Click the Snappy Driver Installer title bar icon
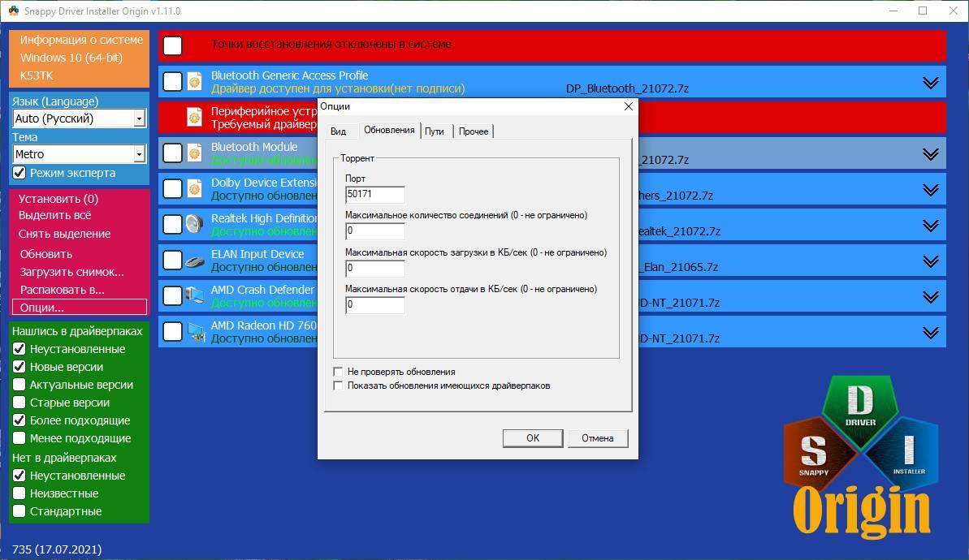The image size is (969, 560). click(14, 11)
